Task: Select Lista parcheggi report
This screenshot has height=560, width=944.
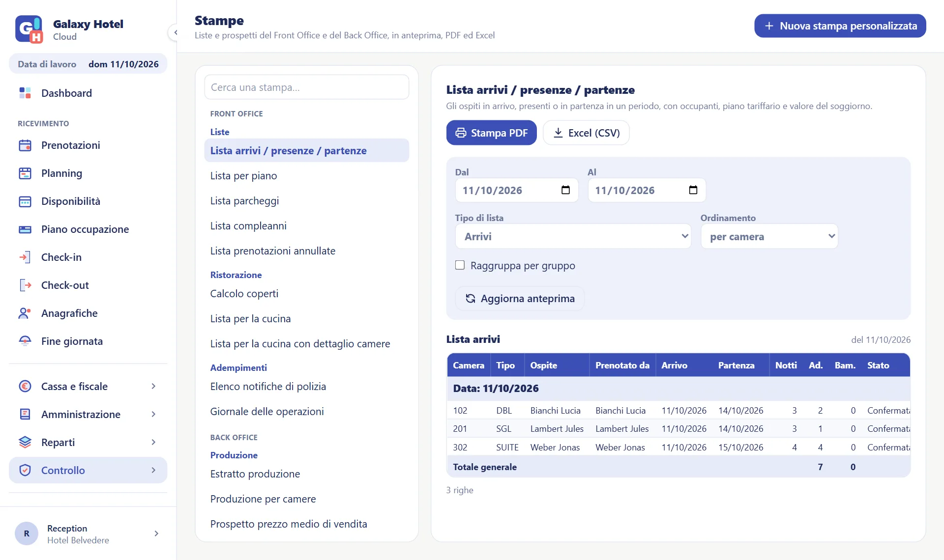Action: point(306,200)
